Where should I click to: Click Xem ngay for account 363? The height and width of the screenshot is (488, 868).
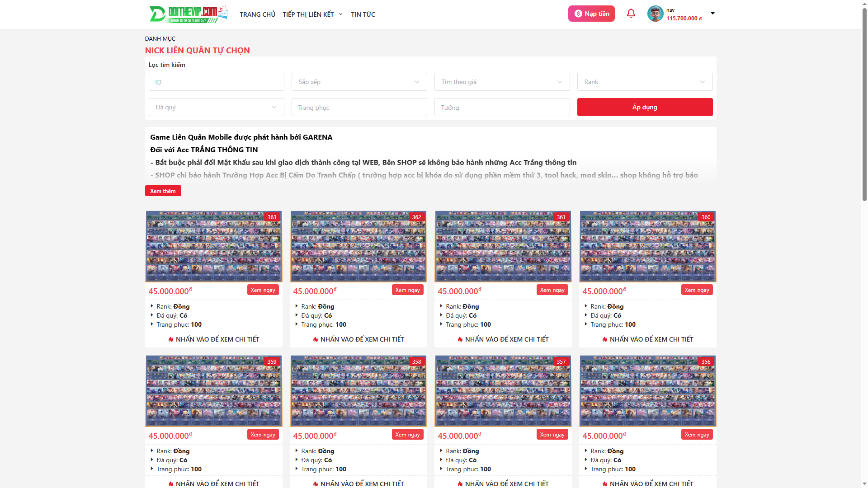click(263, 290)
